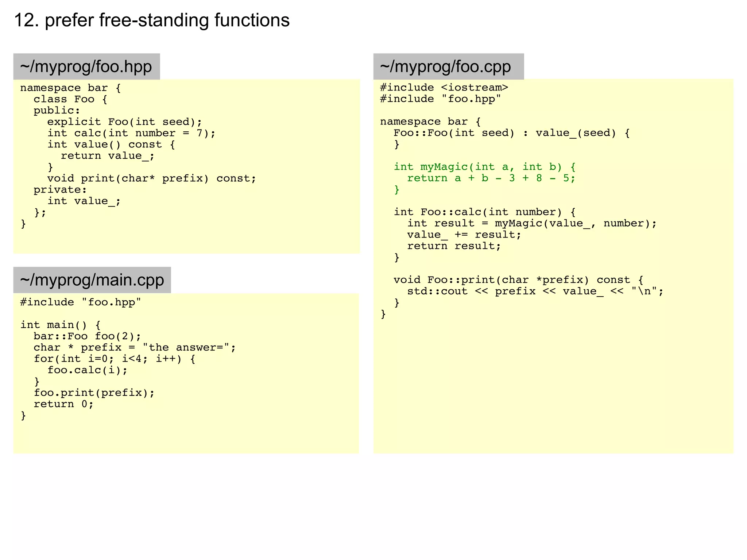Click 'int calc(int number = 7);' declaration

point(131,133)
